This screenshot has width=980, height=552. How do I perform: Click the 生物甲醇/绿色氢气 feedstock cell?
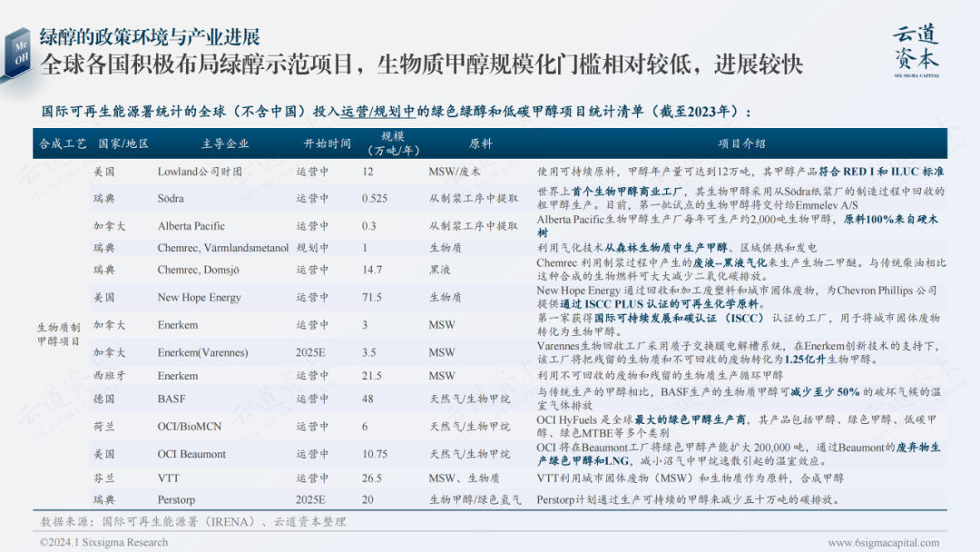pos(475,499)
